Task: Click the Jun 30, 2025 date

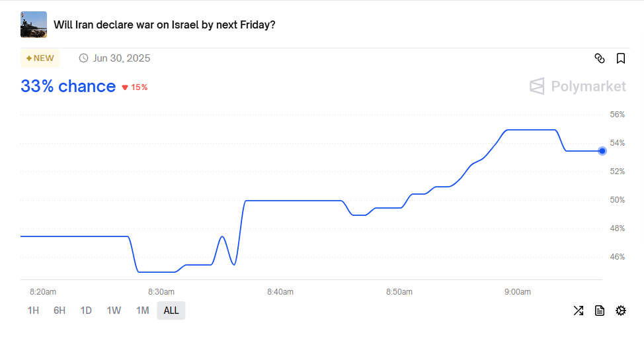Action: pyautogui.click(x=122, y=58)
